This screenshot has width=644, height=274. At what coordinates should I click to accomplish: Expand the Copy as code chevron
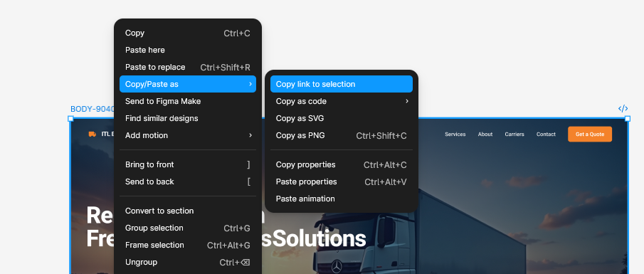coord(406,101)
